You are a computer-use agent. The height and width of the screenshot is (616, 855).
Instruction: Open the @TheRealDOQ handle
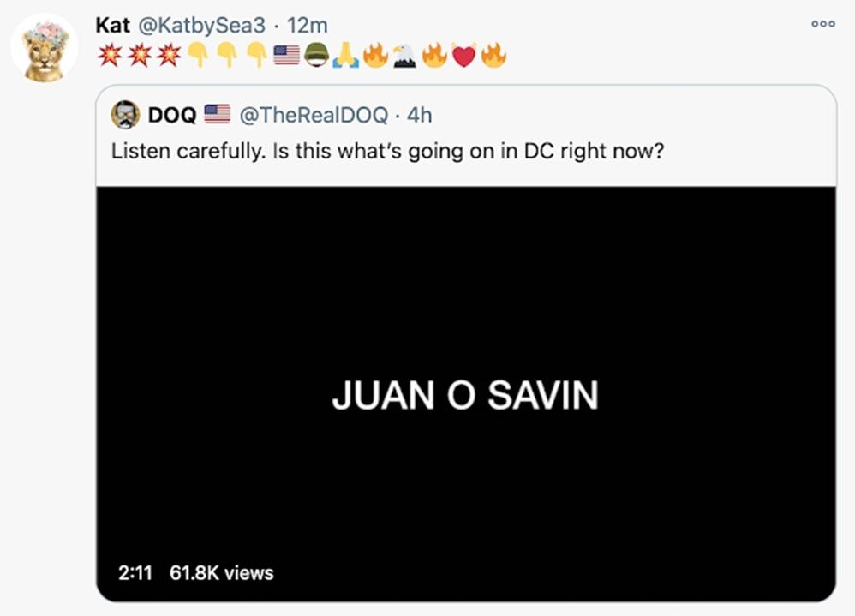click(314, 114)
